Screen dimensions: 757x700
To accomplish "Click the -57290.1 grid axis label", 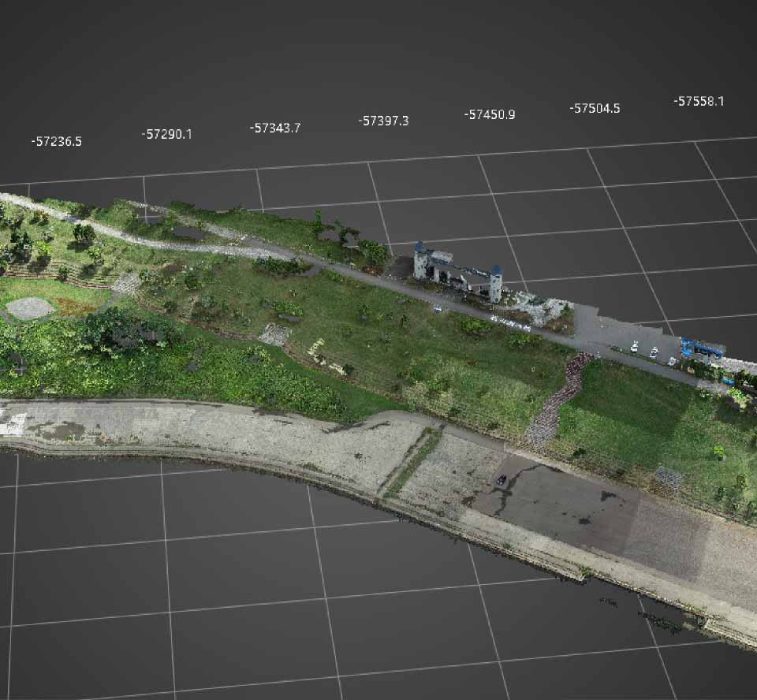I will click(166, 134).
